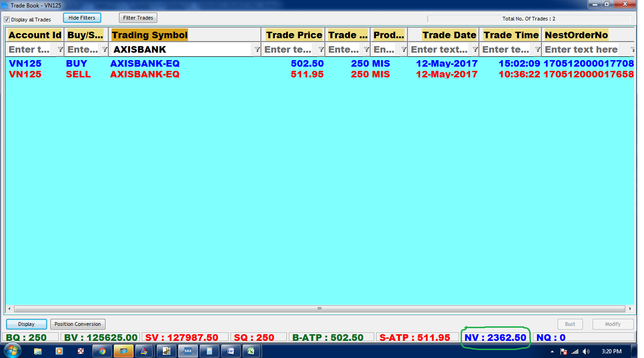Click the Trade Date filter text field
The width and height of the screenshot is (644, 358).
click(x=440, y=49)
